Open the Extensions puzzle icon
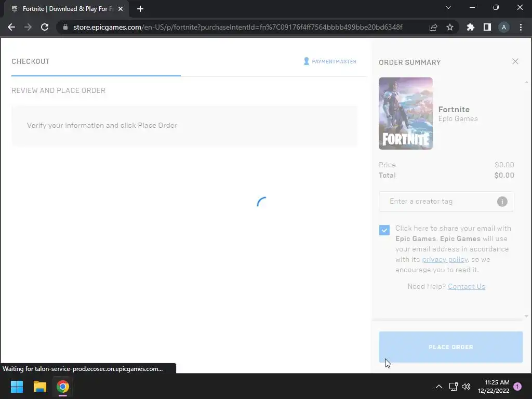The width and height of the screenshot is (532, 399). tap(470, 27)
